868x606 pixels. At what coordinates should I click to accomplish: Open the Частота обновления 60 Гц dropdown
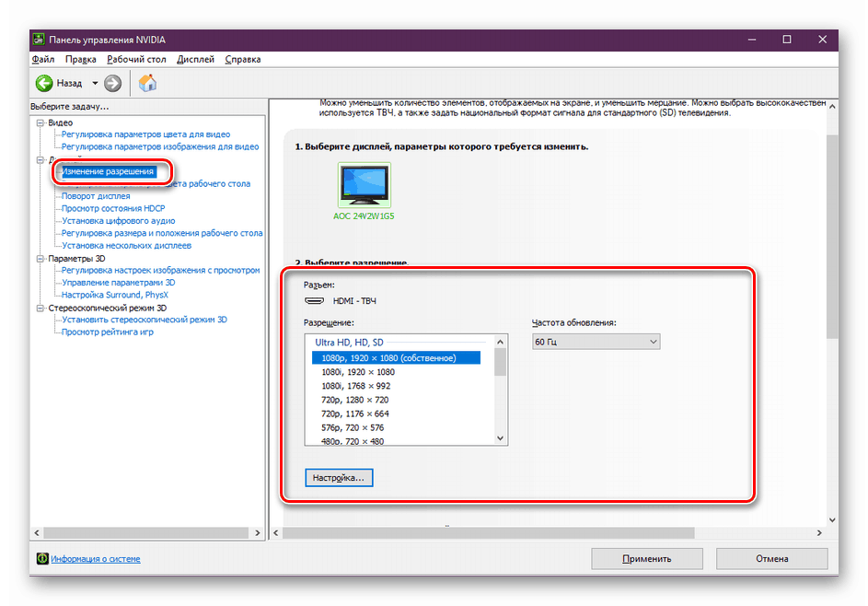[596, 342]
